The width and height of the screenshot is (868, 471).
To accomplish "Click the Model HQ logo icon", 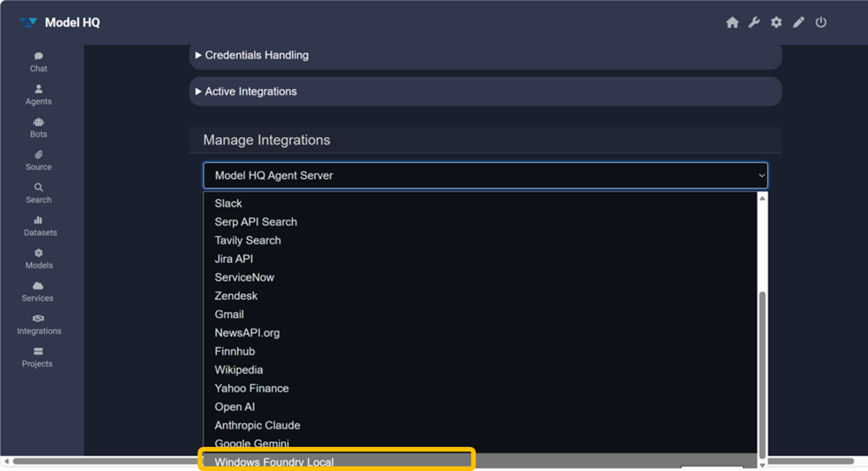I will [27, 22].
